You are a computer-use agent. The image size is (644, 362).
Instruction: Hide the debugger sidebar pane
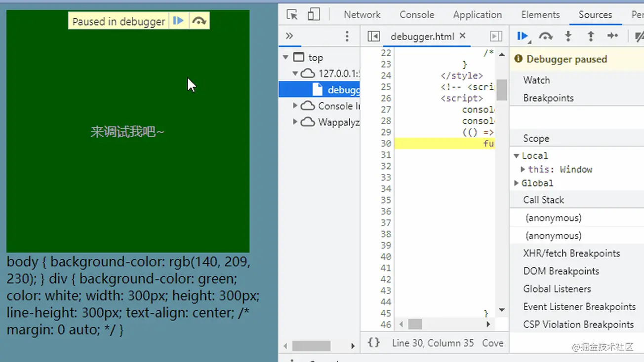[496, 36]
